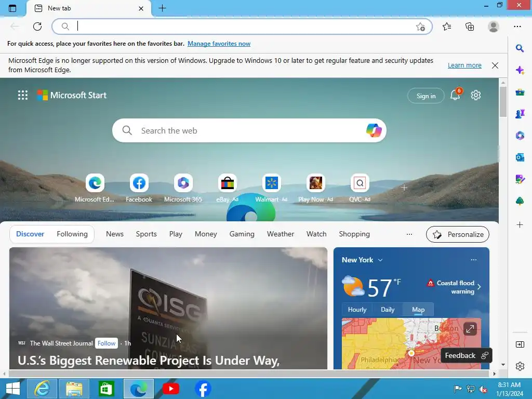The height and width of the screenshot is (399, 532).
Task: Open sidebar settings gear icon
Action: click(x=520, y=366)
